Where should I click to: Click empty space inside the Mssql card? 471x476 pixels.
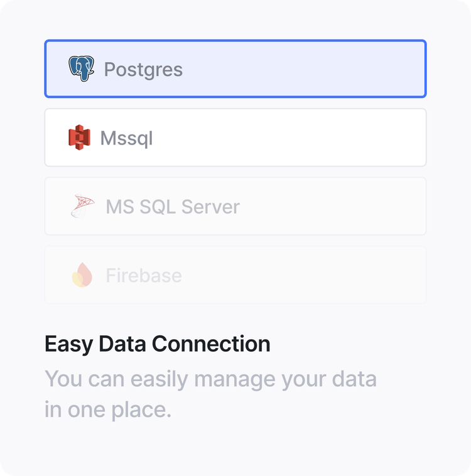pos(288,138)
